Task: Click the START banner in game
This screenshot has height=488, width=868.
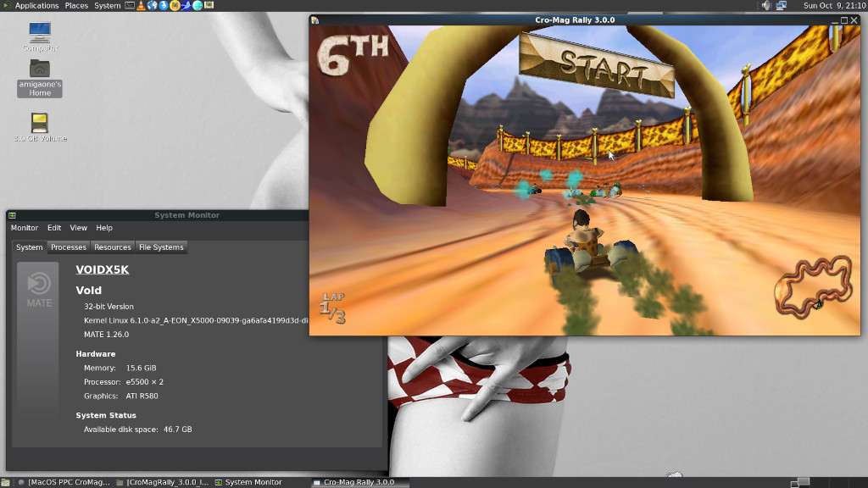Action: click(x=598, y=64)
